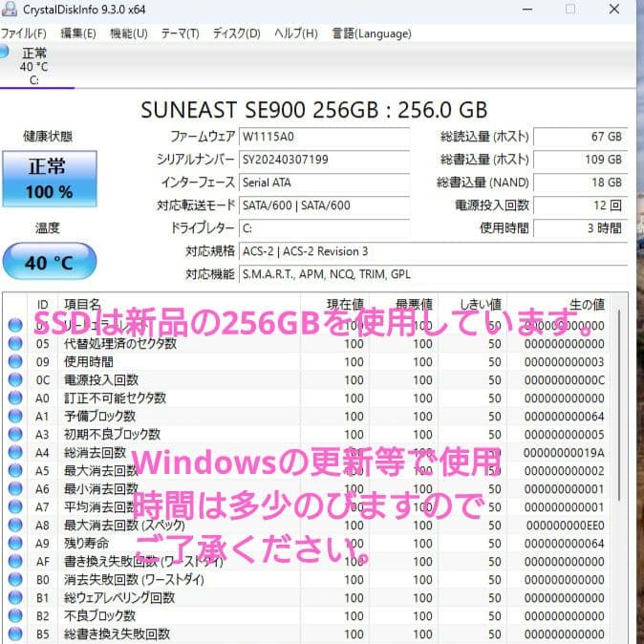Select the 電源投入回数 row in SMART table
Image resolution: width=644 pixels, height=644 pixels.
pos(306,379)
